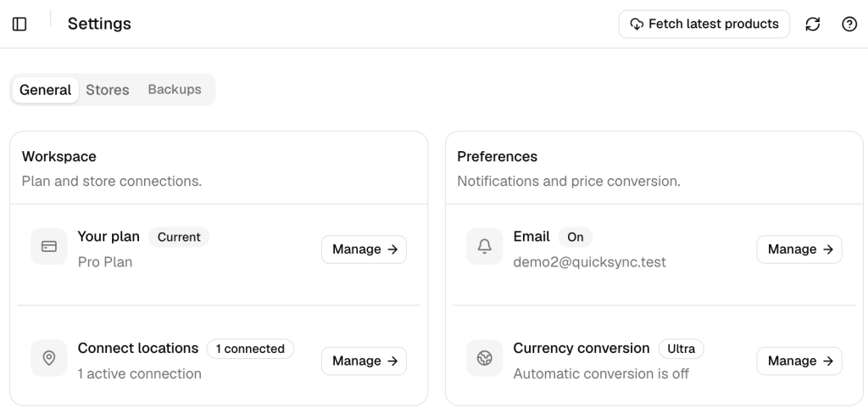
Task: Manage Connect locations settings
Action: pyautogui.click(x=364, y=361)
